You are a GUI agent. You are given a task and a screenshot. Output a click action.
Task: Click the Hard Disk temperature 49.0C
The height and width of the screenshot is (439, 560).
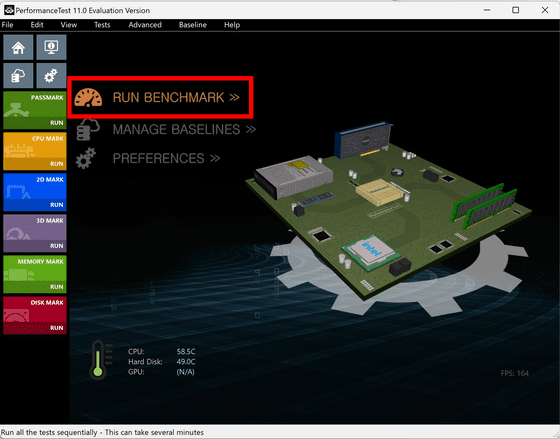point(186,362)
